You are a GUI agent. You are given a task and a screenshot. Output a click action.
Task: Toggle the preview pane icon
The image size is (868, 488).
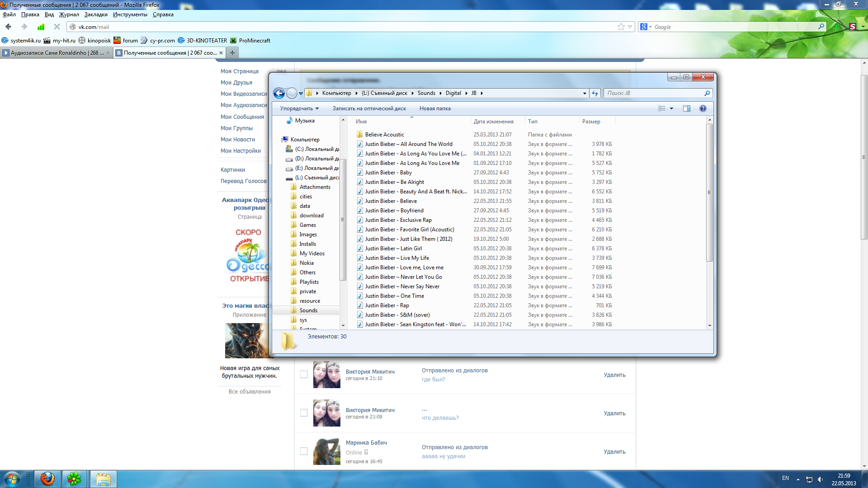pyautogui.click(x=687, y=108)
